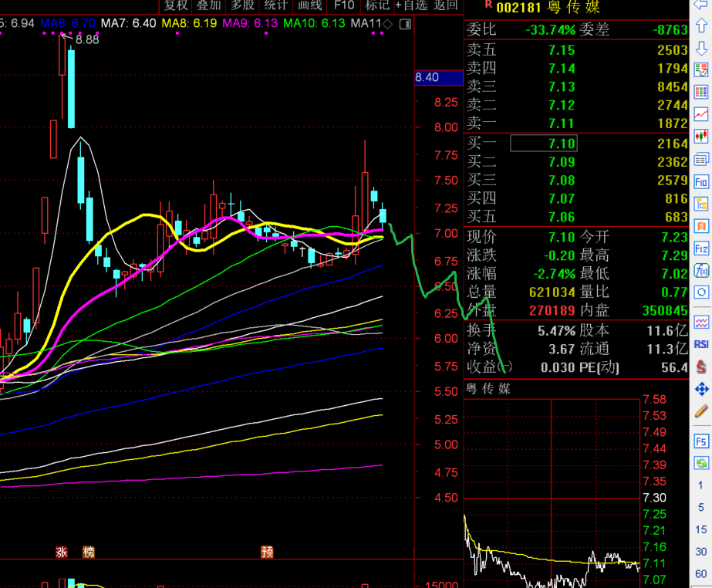Click the red S dollar sidebar icon
Viewport: 712px width, 588px height.
pos(701,367)
